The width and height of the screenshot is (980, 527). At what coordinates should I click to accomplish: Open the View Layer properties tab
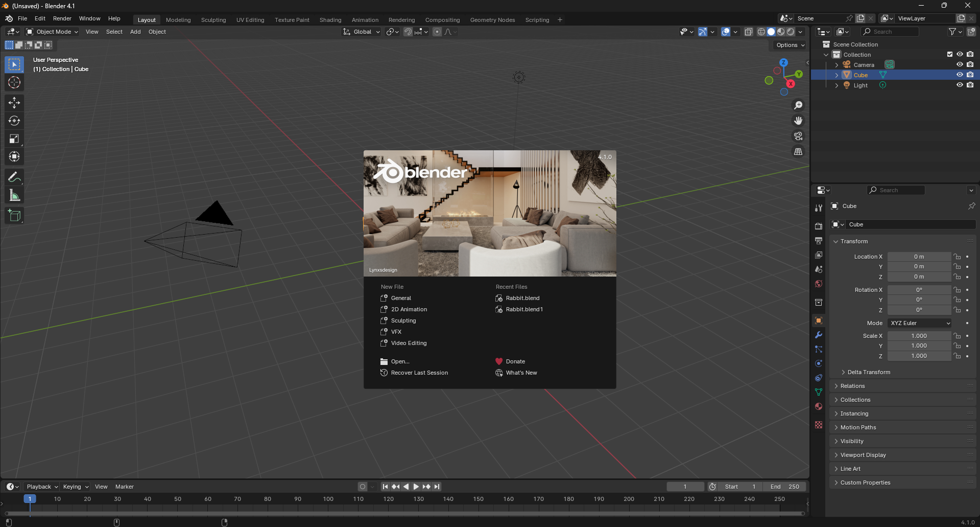(819, 255)
